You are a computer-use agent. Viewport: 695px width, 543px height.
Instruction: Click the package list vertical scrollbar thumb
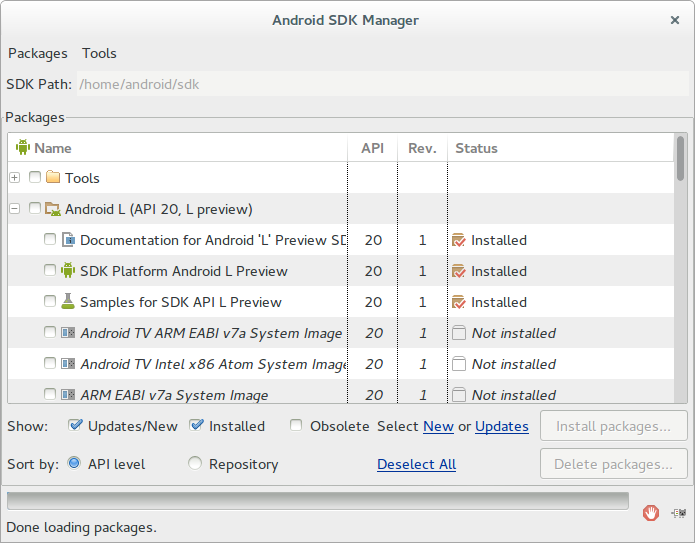tap(680, 158)
